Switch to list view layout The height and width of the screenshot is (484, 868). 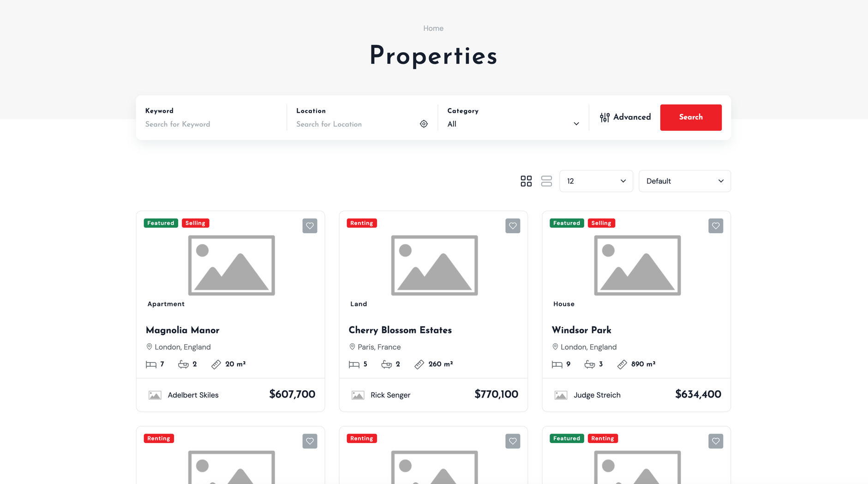[546, 181]
